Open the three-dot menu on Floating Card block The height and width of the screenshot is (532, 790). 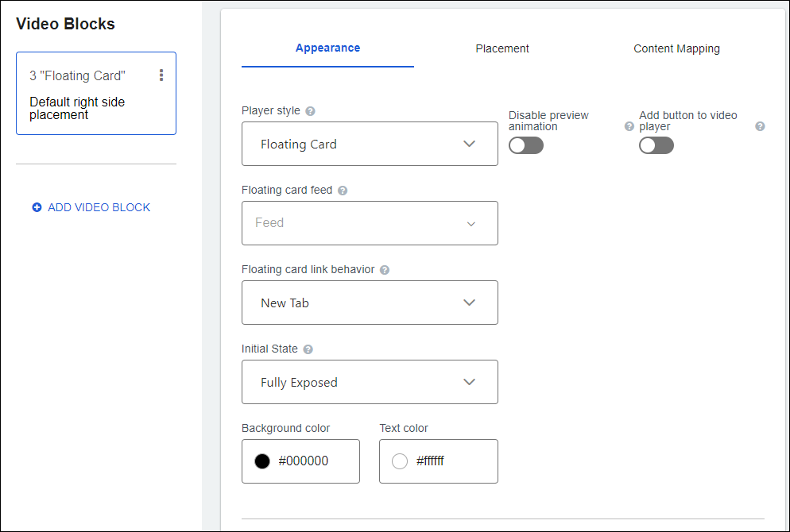point(161,75)
